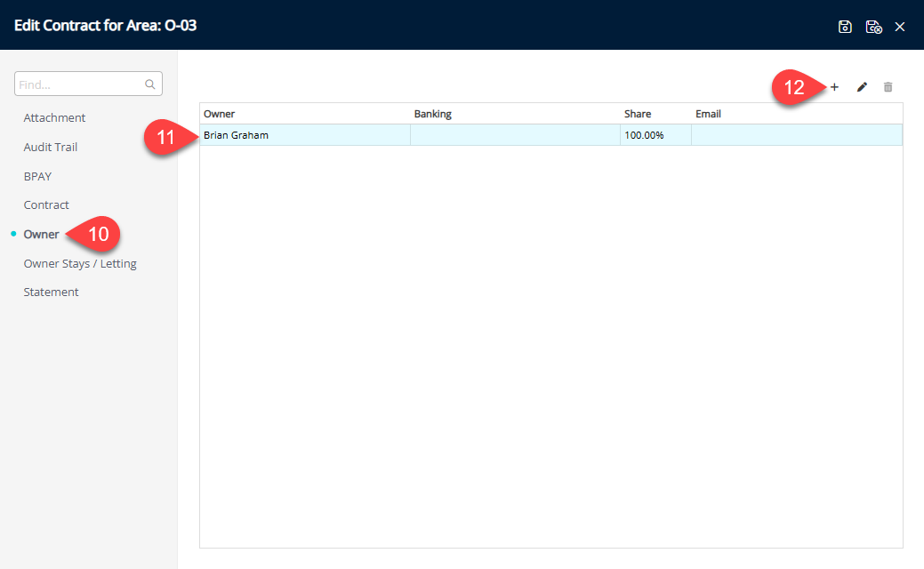
Task: Open Owner Stays / Letting section
Action: tap(80, 263)
